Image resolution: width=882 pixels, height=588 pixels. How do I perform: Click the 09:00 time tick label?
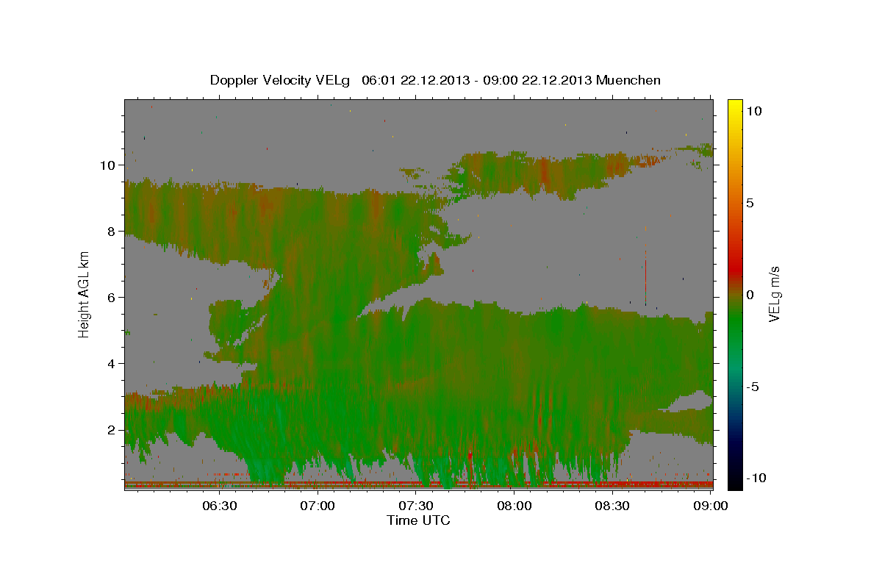(710, 506)
